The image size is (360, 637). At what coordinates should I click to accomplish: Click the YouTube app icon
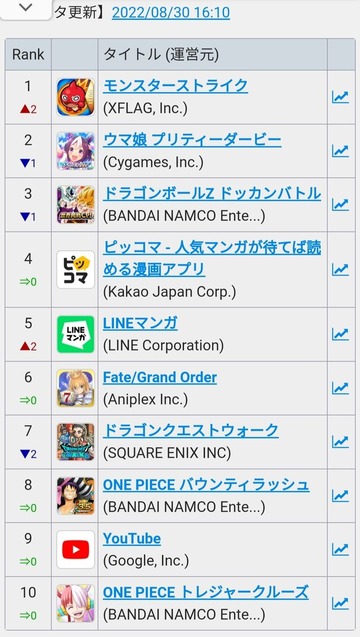tap(76, 550)
